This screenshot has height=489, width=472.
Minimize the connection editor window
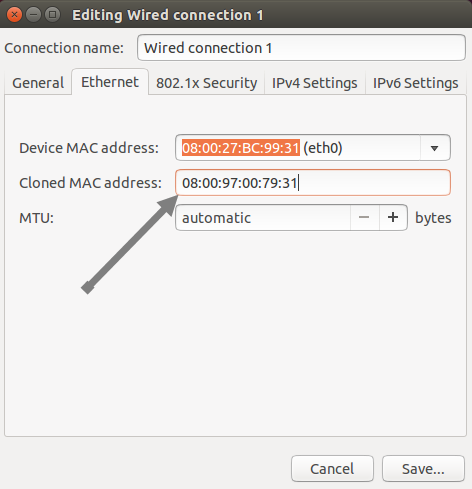(33, 15)
